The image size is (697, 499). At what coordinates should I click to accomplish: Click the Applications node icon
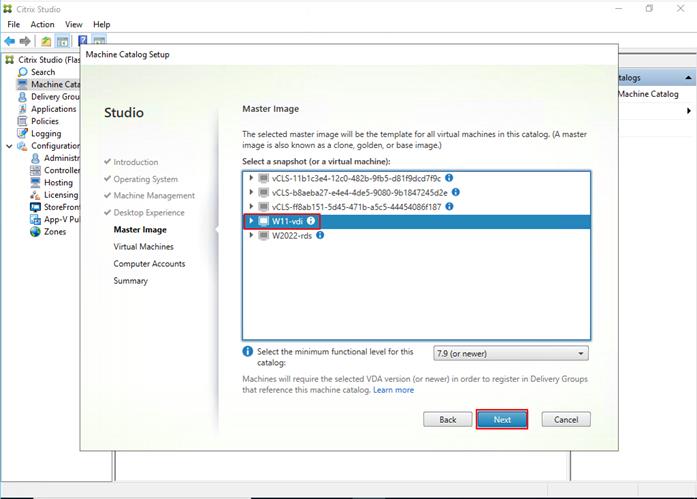pyautogui.click(x=23, y=109)
